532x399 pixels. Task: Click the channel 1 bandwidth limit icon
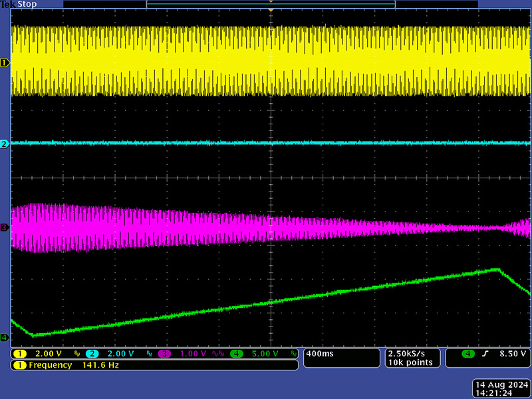click(x=77, y=354)
